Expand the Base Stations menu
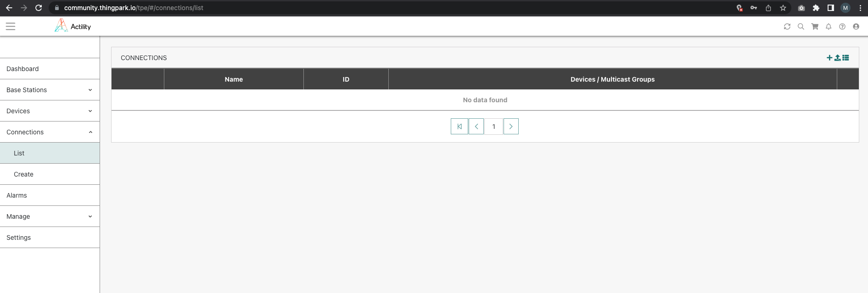Screen dimensions: 868x293 [x=50, y=90]
